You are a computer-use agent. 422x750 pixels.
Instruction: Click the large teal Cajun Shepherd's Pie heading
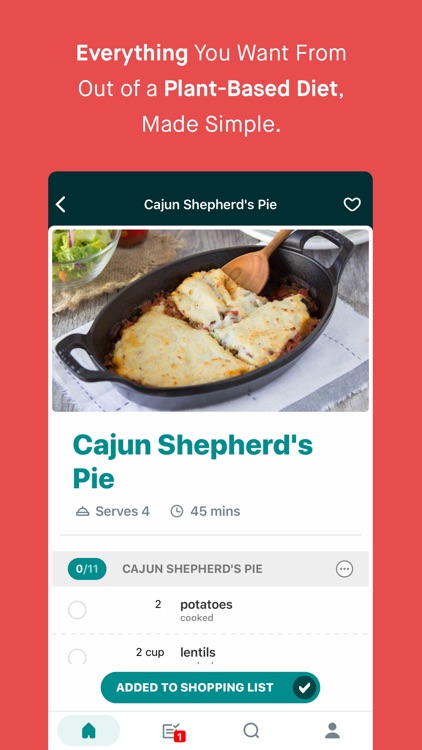[x=193, y=461]
